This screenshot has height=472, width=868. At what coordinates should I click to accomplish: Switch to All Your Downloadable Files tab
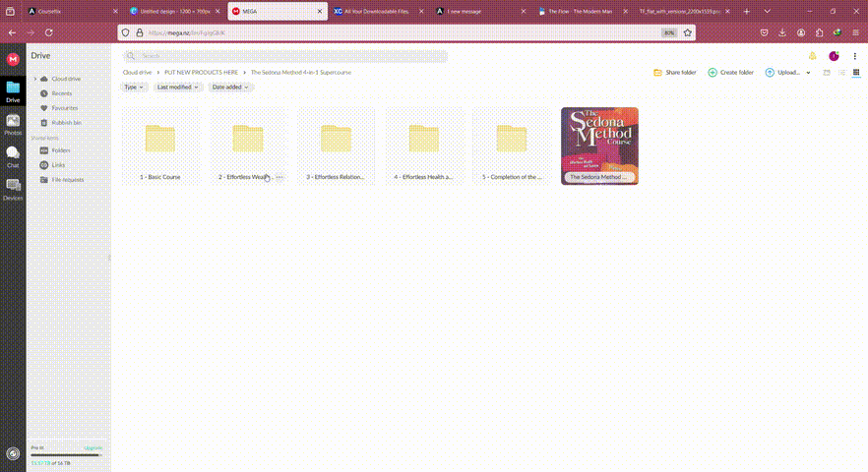coord(378,11)
